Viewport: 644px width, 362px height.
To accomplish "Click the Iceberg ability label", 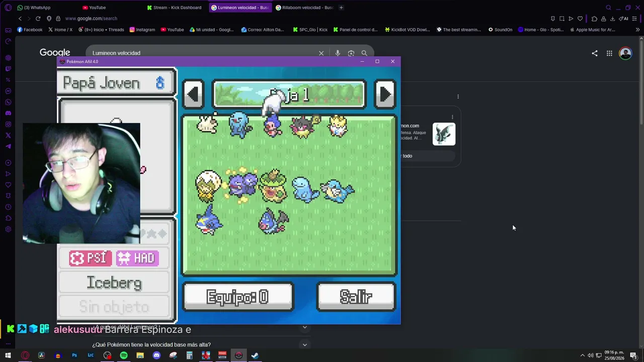I will click(x=114, y=283).
